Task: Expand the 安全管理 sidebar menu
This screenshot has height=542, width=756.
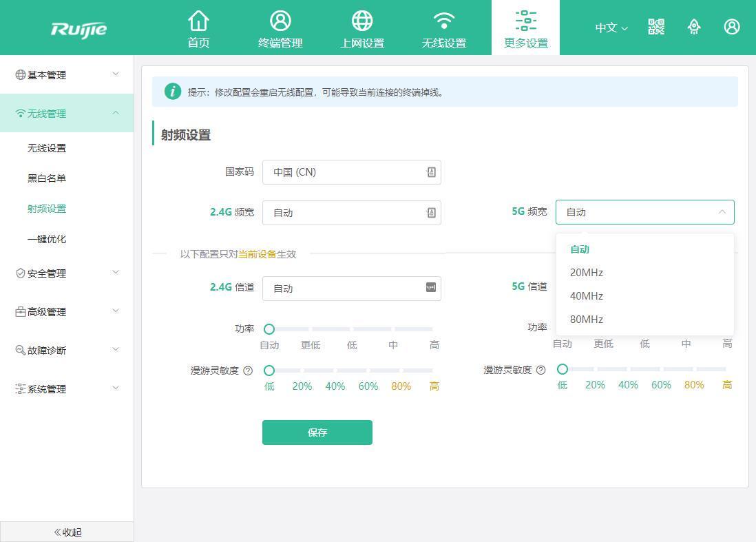Action: [x=67, y=273]
